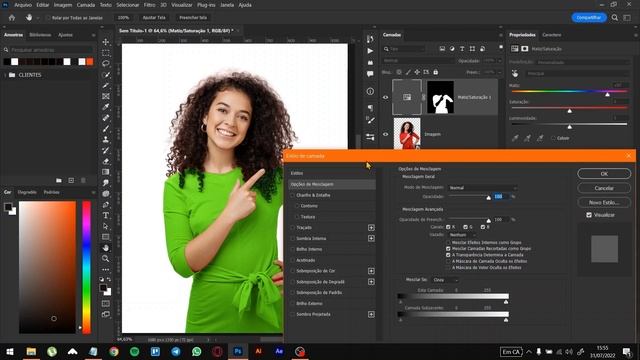Screen dimensions: 640x360
Task: Open the Selecionar menu
Action: (x=128, y=5)
